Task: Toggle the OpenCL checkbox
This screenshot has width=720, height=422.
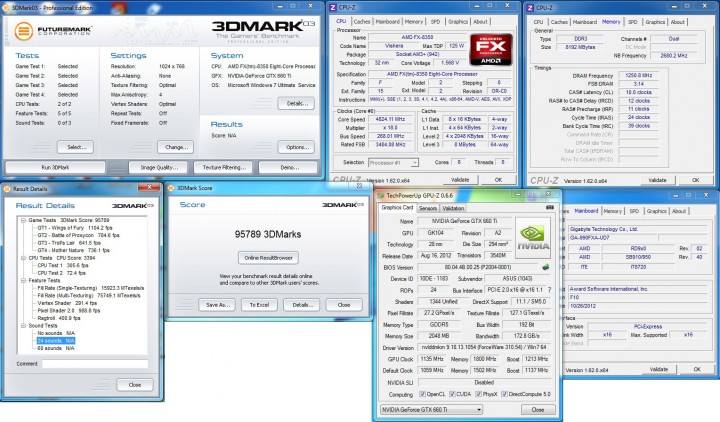Action: [422, 394]
